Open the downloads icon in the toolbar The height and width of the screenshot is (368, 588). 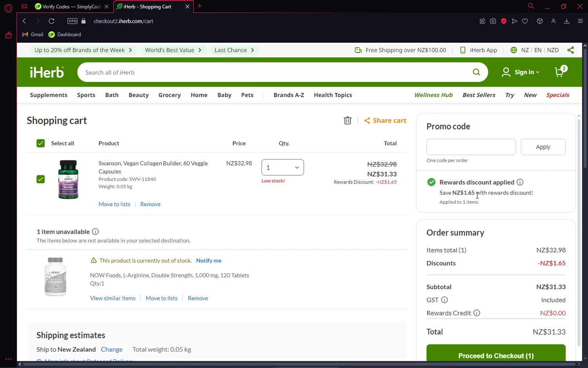pos(567,21)
